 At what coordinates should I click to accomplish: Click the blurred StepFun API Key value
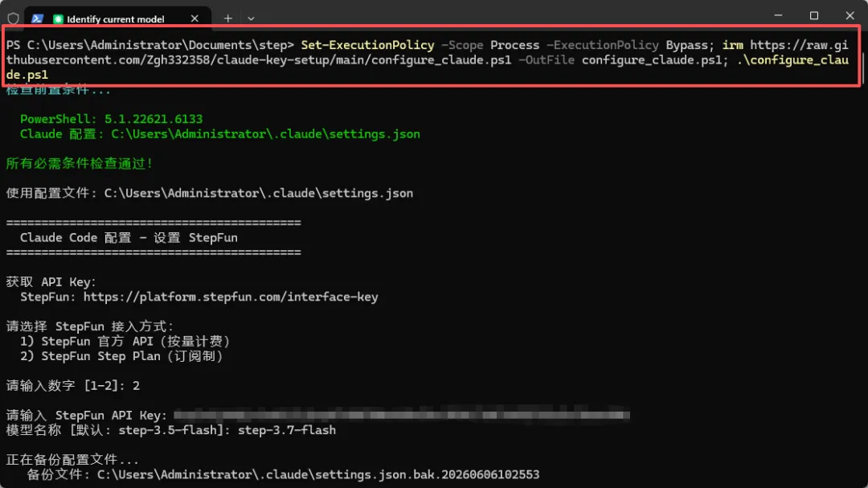402,415
